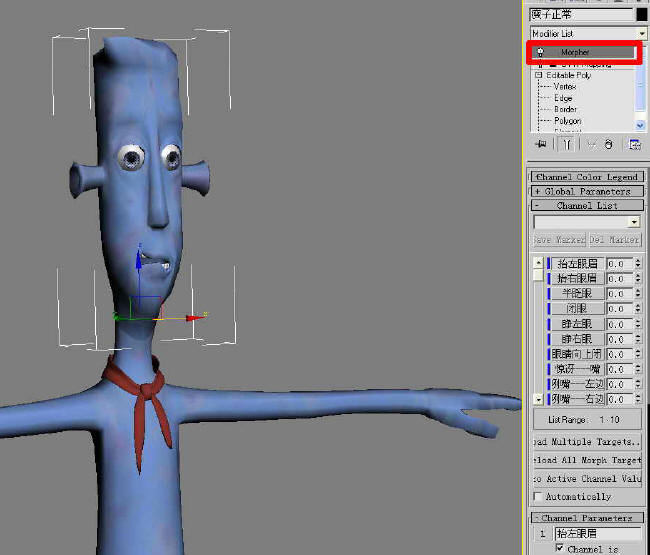Screen dimensions: 650x555
Task: Click Load Multiple Targets button
Action: tap(587, 442)
